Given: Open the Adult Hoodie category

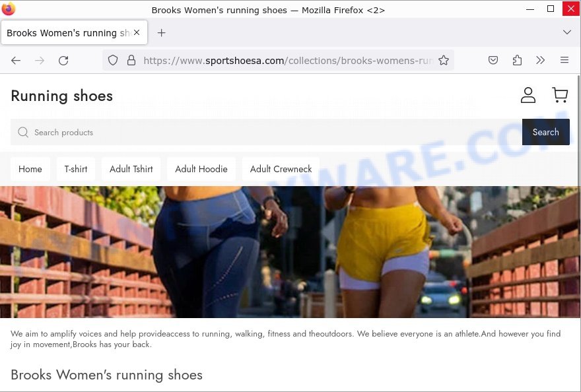Looking at the screenshot, I should pyautogui.click(x=201, y=169).
